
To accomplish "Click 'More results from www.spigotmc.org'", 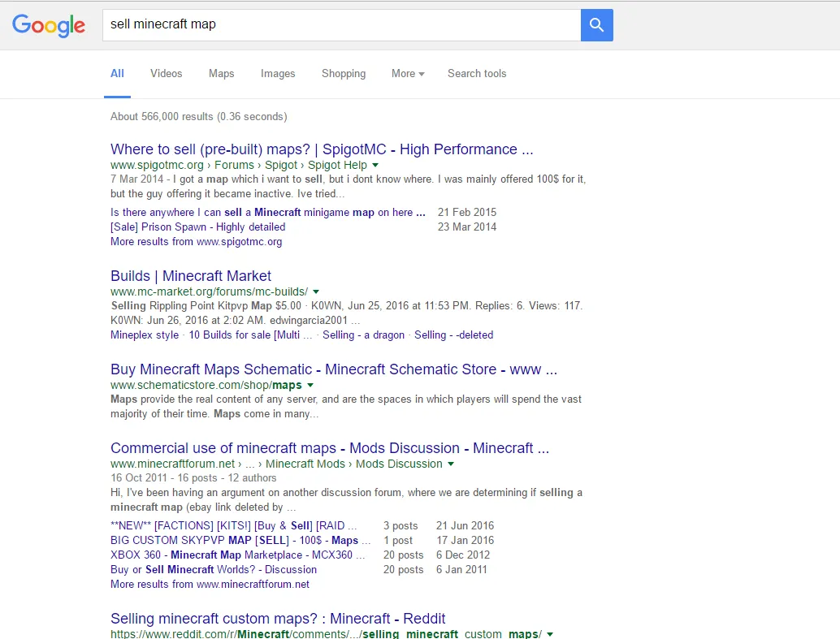I will tap(196, 242).
